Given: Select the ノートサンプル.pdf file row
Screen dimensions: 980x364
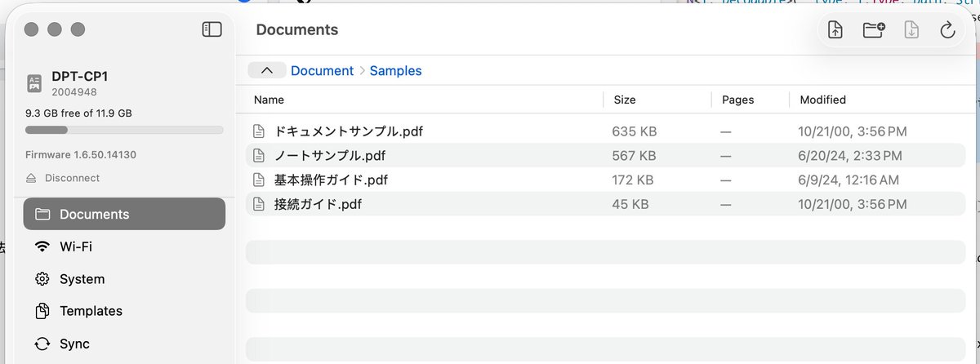Looking at the screenshot, I should tap(605, 155).
